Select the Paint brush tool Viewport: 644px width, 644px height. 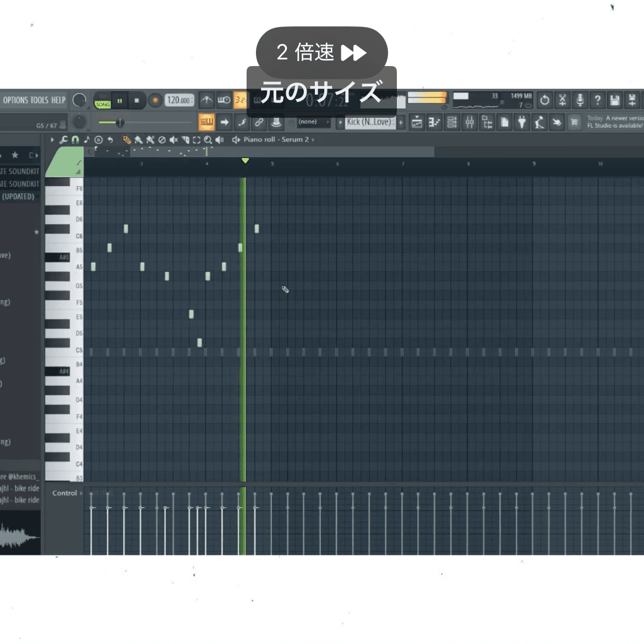[138, 140]
